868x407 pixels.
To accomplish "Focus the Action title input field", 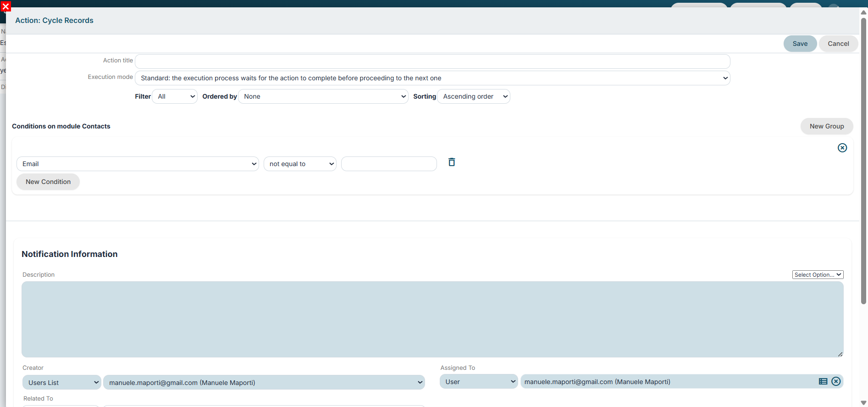I will tap(432, 61).
